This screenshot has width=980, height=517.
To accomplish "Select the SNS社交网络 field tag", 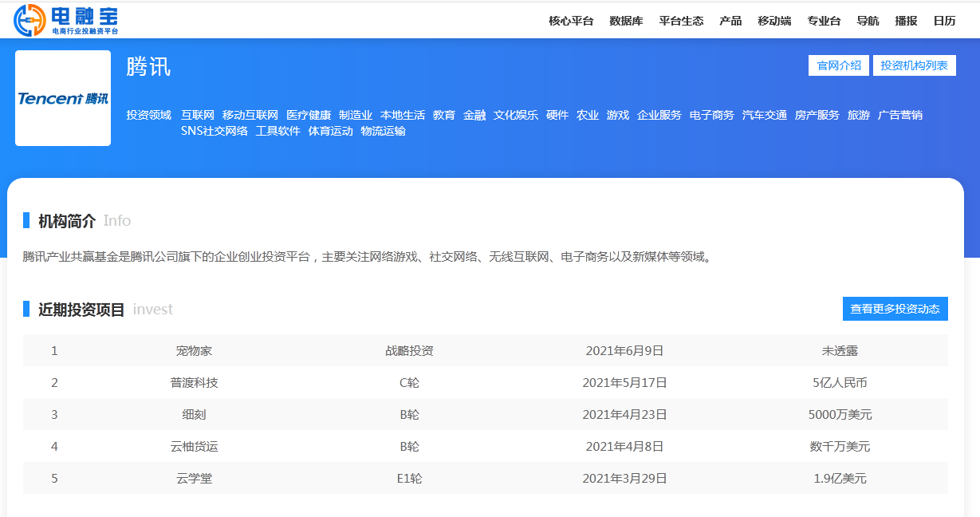I will coord(214,131).
